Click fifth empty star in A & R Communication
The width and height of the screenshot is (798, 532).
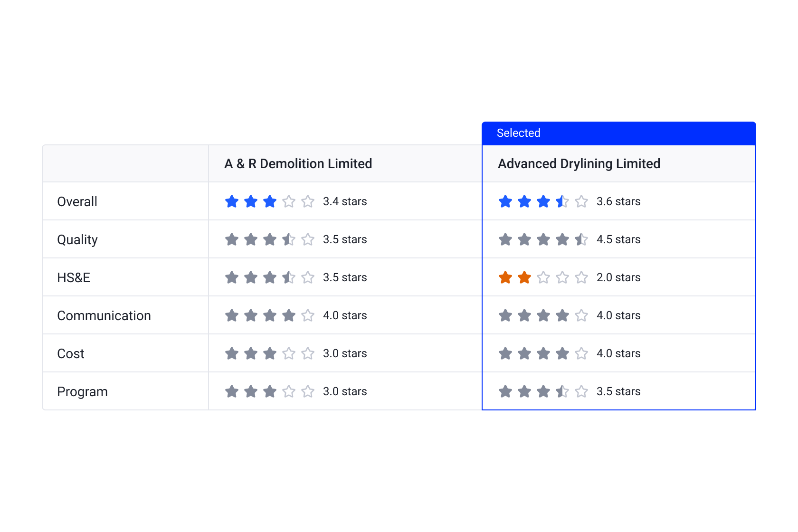pyautogui.click(x=308, y=315)
